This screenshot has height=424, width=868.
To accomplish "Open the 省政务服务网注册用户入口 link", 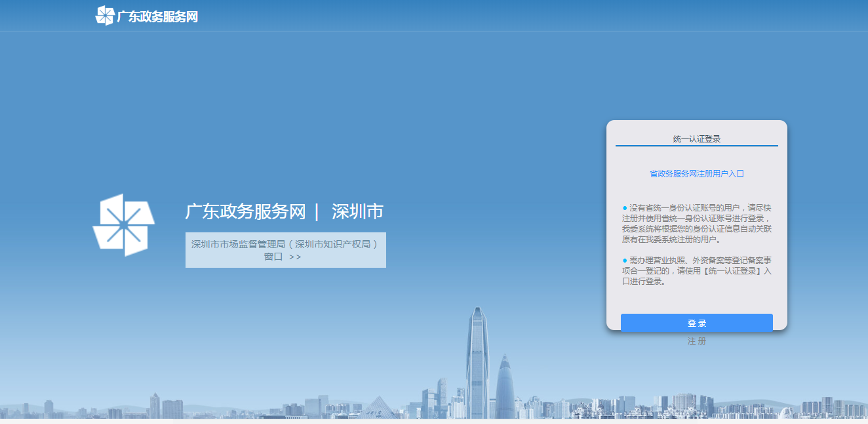I will (696, 174).
